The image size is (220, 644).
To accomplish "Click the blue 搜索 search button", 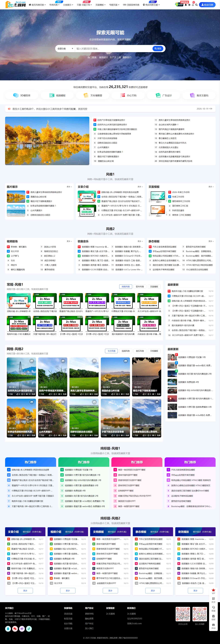I will click(158, 49).
